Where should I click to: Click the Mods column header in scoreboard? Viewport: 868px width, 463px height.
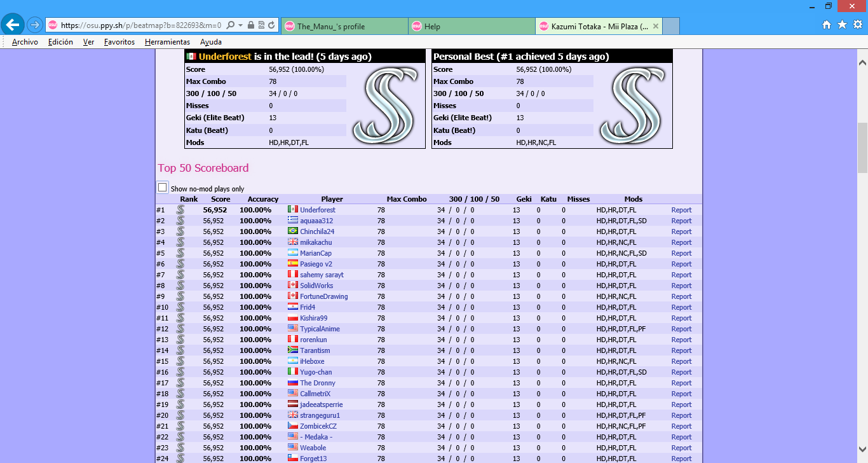pos(634,199)
